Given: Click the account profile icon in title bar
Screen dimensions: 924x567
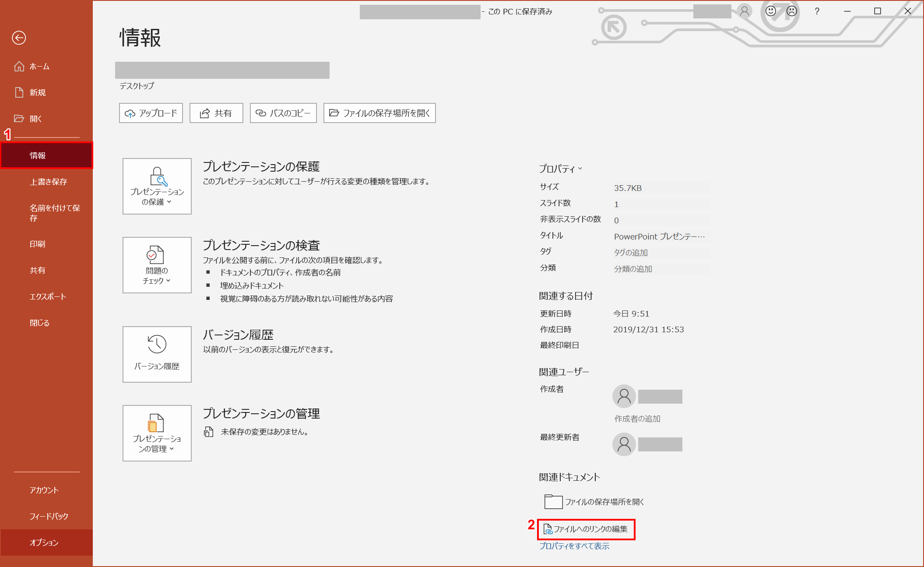Looking at the screenshot, I should [744, 11].
